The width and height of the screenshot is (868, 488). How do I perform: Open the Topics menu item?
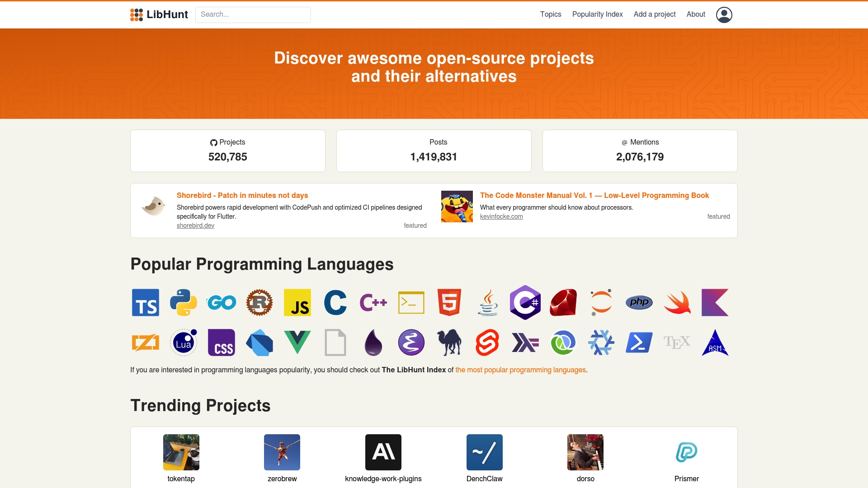tap(550, 14)
